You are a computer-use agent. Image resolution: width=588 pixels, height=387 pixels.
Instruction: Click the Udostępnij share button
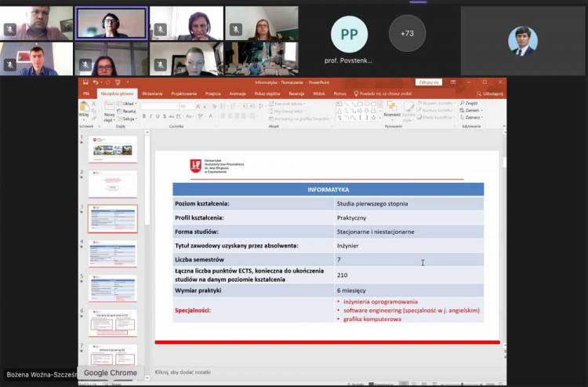pos(492,93)
